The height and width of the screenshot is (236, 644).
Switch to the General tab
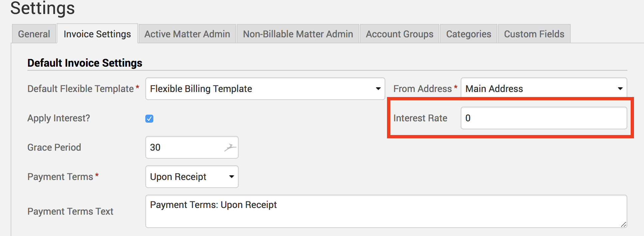click(34, 34)
